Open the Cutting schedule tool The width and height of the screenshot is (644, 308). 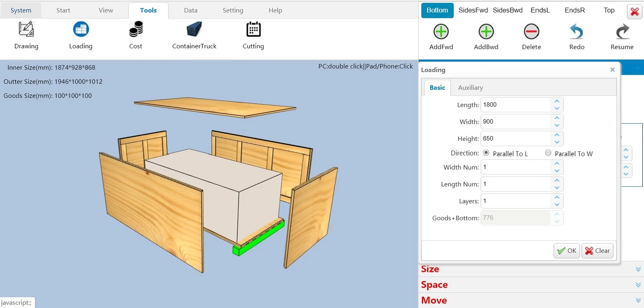pos(253,35)
